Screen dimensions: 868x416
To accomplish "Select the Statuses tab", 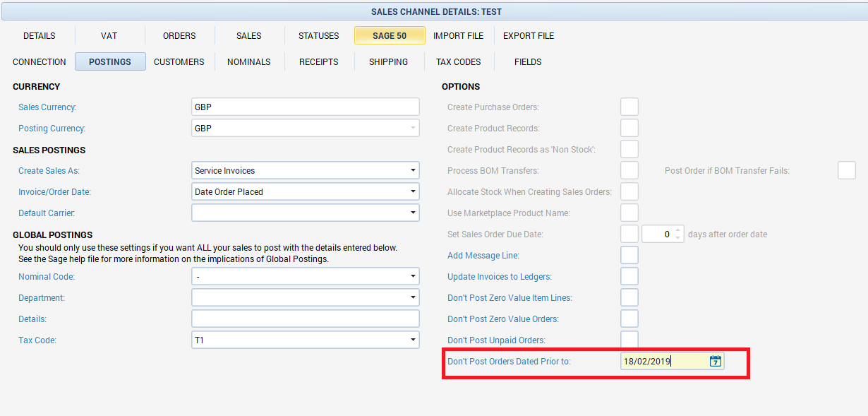I will pyautogui.click(x=318, y=36).
